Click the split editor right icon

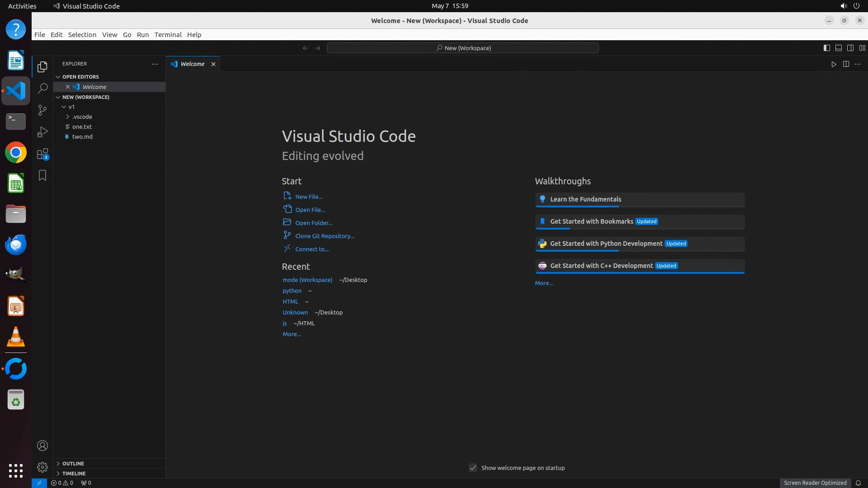click(846, 64)
